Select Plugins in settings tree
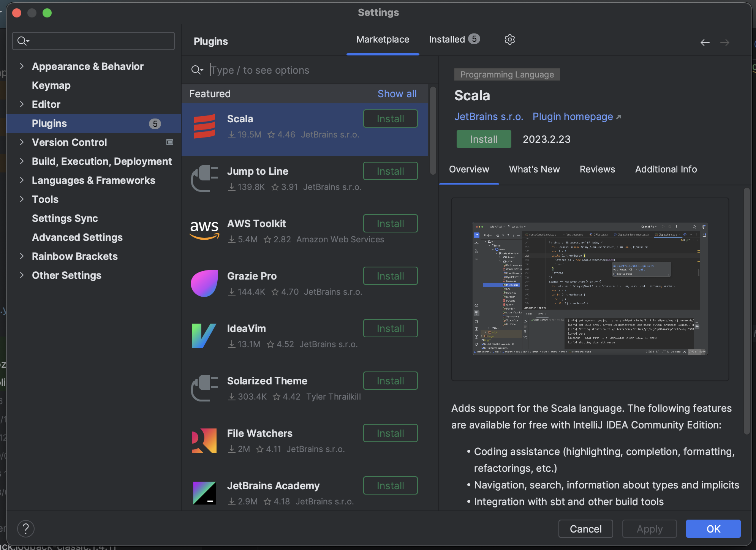This screenshot has height=550, width=756. click(x=93, y=123)
